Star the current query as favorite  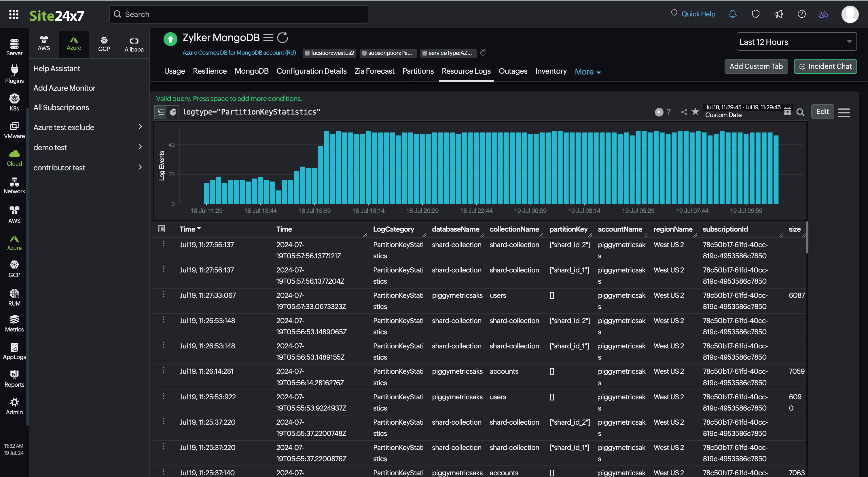tap(695, 111)
